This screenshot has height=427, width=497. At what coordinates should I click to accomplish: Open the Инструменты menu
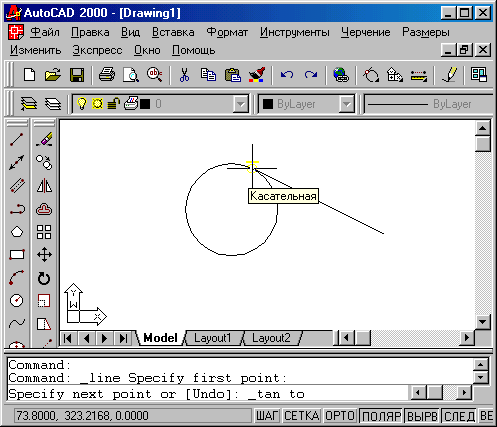pyautogui.click(x=295, y=32)
